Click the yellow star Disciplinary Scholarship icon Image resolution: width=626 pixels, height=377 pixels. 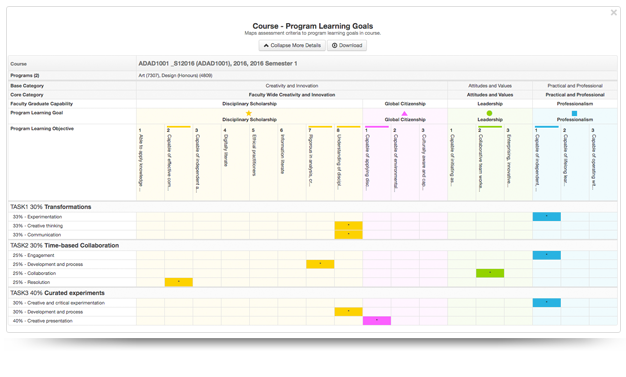(x=249, y=113)
